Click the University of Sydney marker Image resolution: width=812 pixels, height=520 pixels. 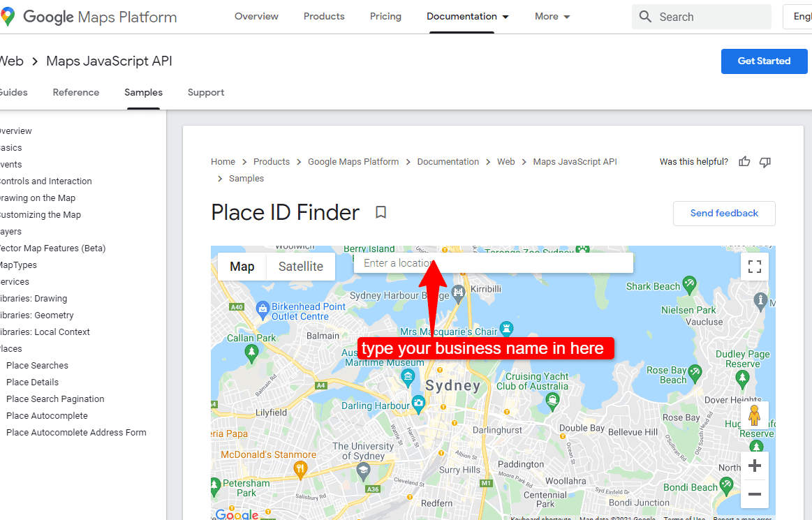tap(364, 471)
